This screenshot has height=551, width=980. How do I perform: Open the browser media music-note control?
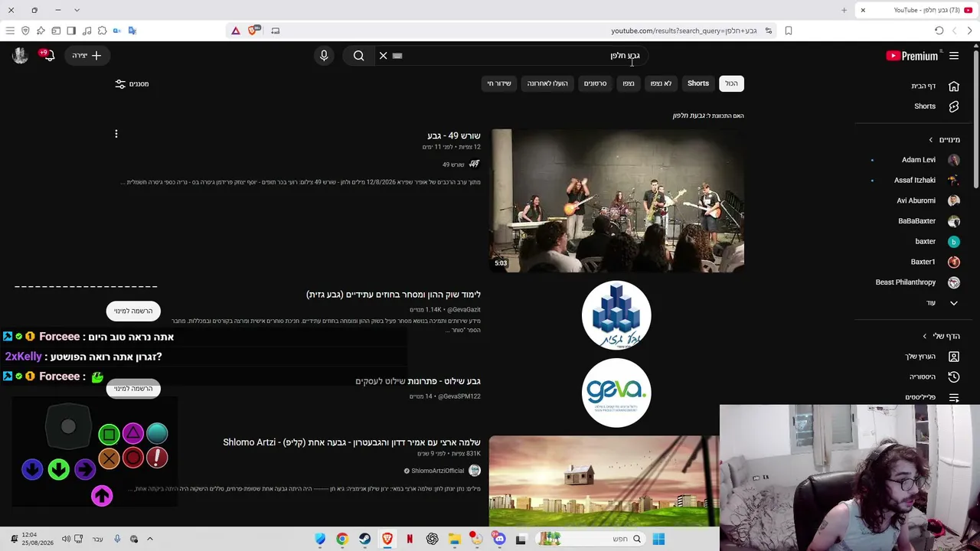87,31
